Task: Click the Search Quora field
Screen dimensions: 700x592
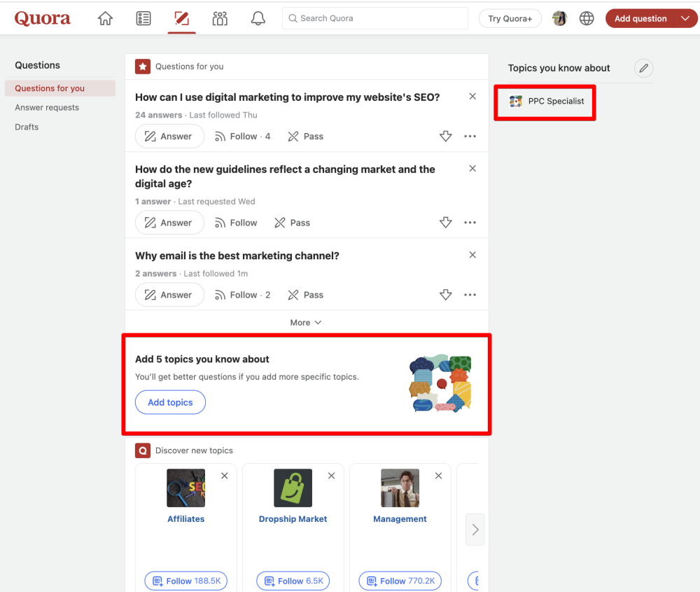Action: [x=375, y=18]
